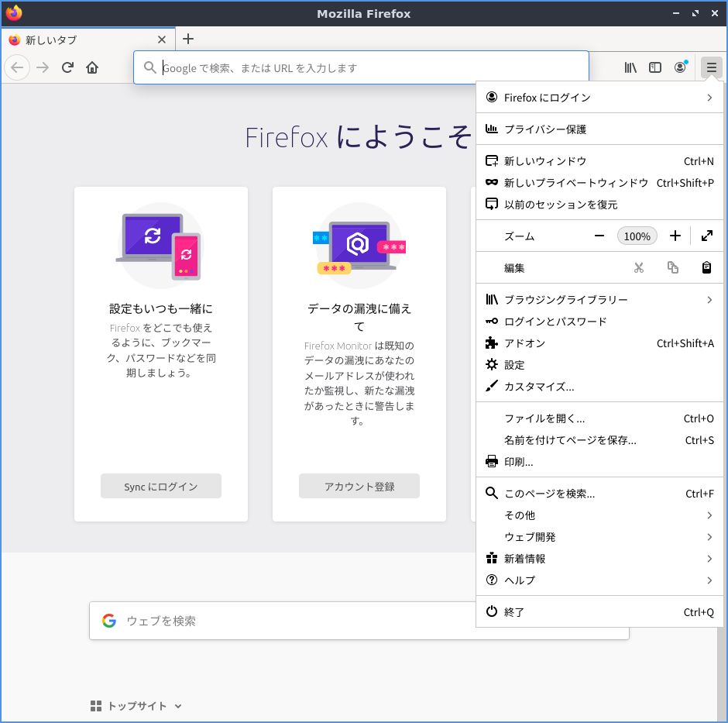The height and width of the screenshot is (723, 728).
Task: Maximize the Firefox window
Action: [695, 13]
